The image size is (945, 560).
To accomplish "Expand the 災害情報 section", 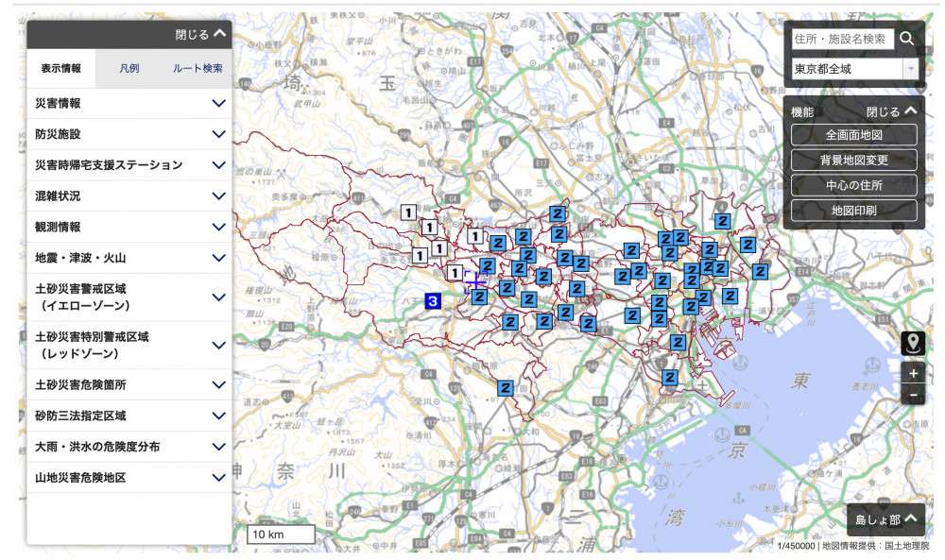I will click(x=129, y=104).
